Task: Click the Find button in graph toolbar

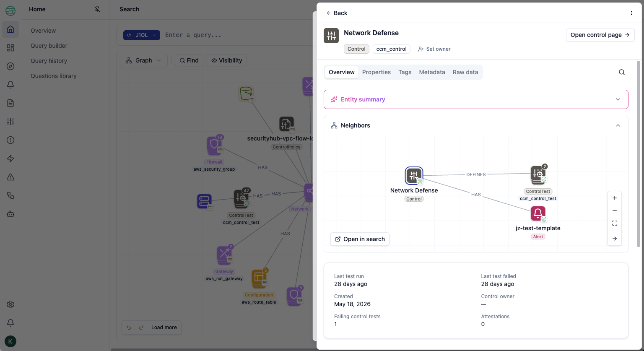Action: click(189, 60)
